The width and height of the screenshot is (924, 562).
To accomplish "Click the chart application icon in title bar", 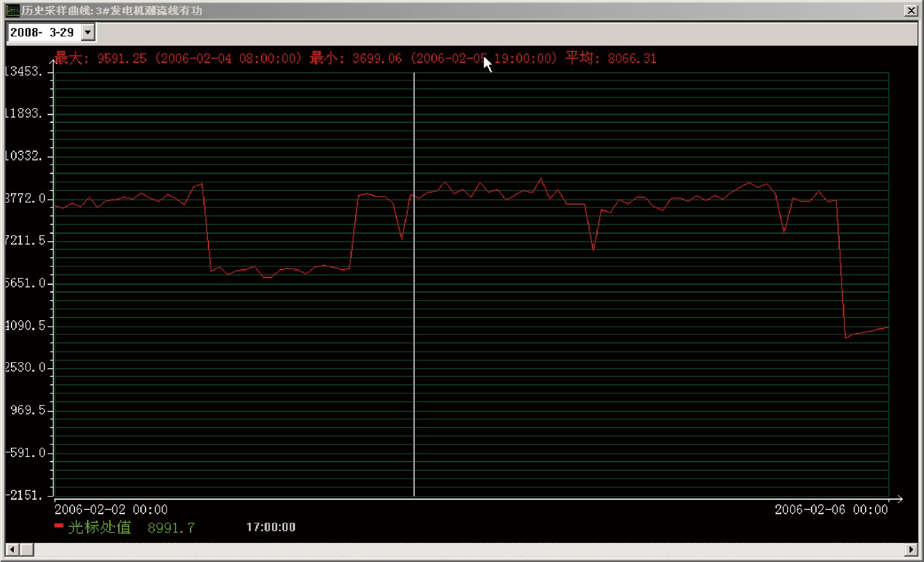I will click(x=12, y=10).
